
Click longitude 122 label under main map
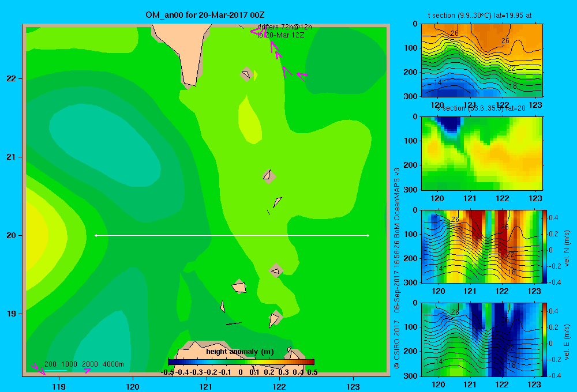coord(279,386)
